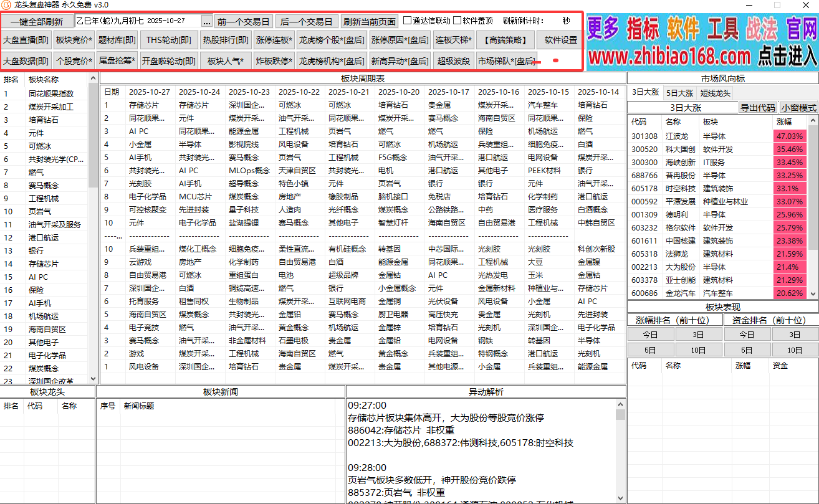This screenshot has height=504, width=819.
Task: Open 软件设置
Action: coord(560,40)
